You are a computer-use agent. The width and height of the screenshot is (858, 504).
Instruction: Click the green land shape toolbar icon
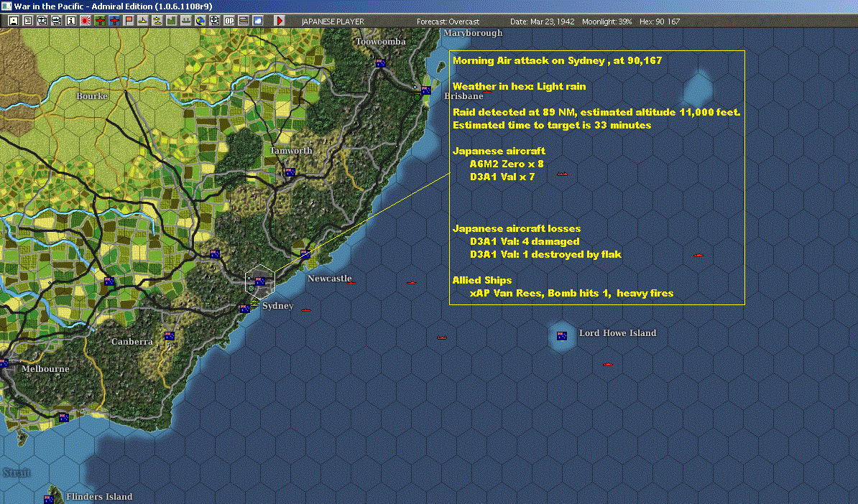[x=171, y=21]
